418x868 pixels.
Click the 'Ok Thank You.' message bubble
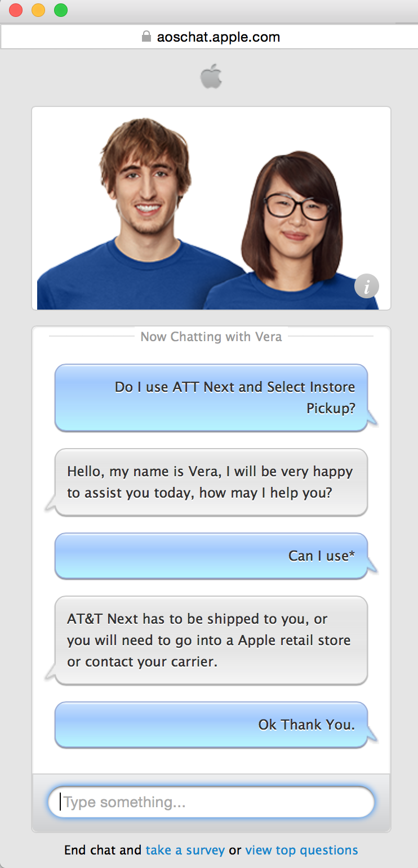[x=211, y=724]
